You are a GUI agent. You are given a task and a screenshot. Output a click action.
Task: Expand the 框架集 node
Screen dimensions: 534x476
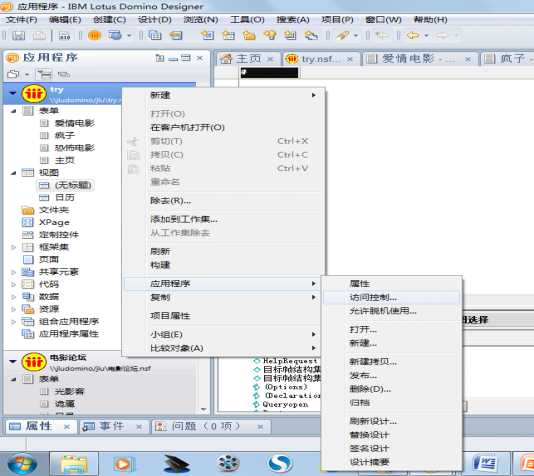pyautogui.click(x=14, y=247)
